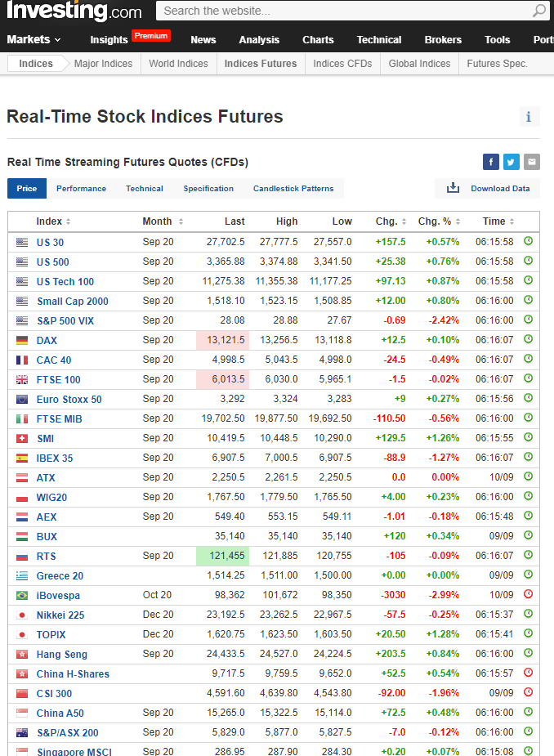
Task: Sort table by Index column arrows
Action: (x=69, y=221)
